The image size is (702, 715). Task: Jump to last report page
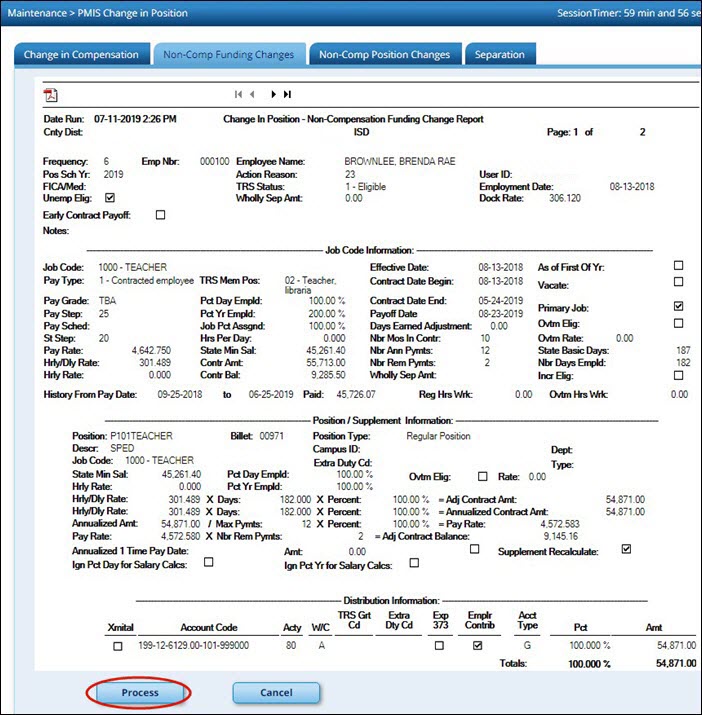(x=287, y=94)
